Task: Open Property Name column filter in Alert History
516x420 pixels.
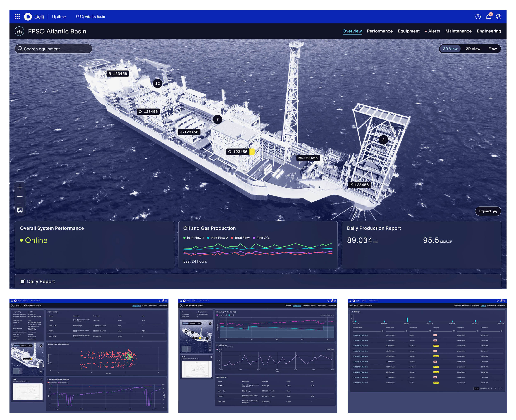Action: click(406, 331)
